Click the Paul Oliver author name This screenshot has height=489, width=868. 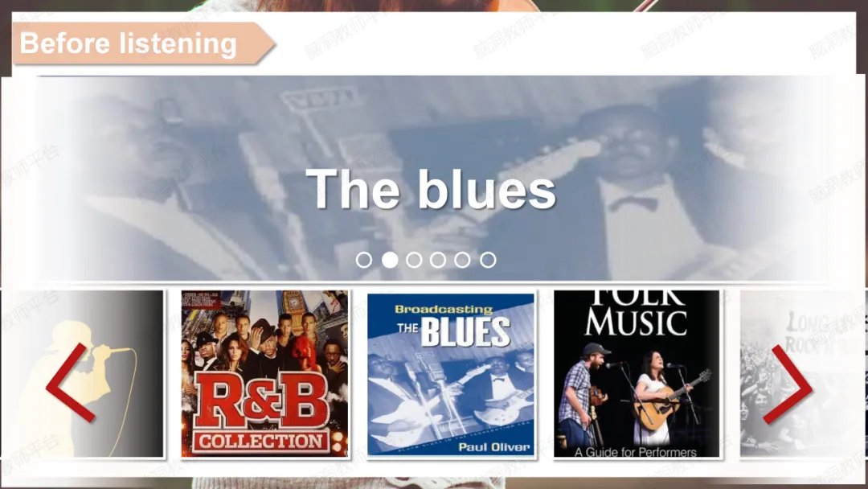coord(493,447)
